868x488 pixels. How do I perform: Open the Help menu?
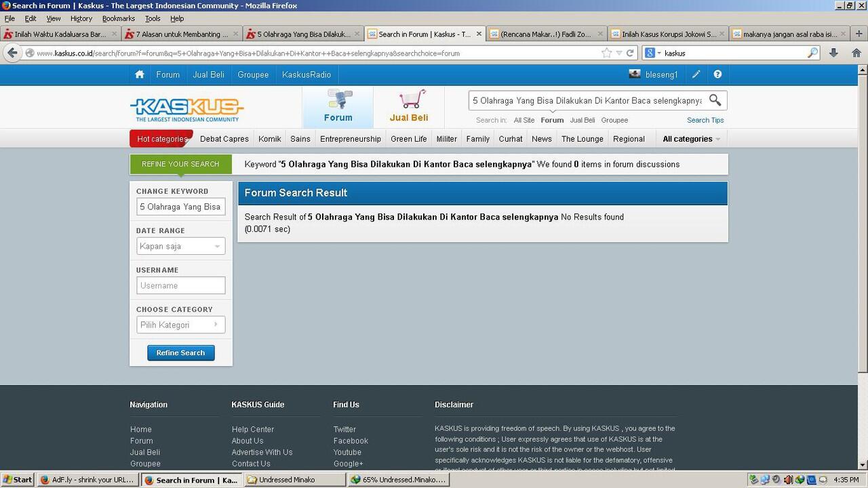click(x=177, y=18)
